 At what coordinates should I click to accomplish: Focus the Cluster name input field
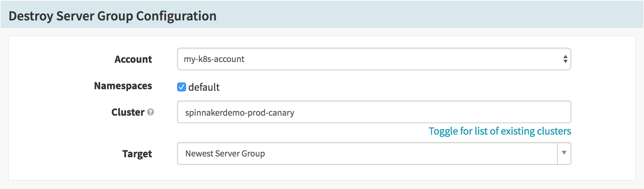click(x=374, y=112)
